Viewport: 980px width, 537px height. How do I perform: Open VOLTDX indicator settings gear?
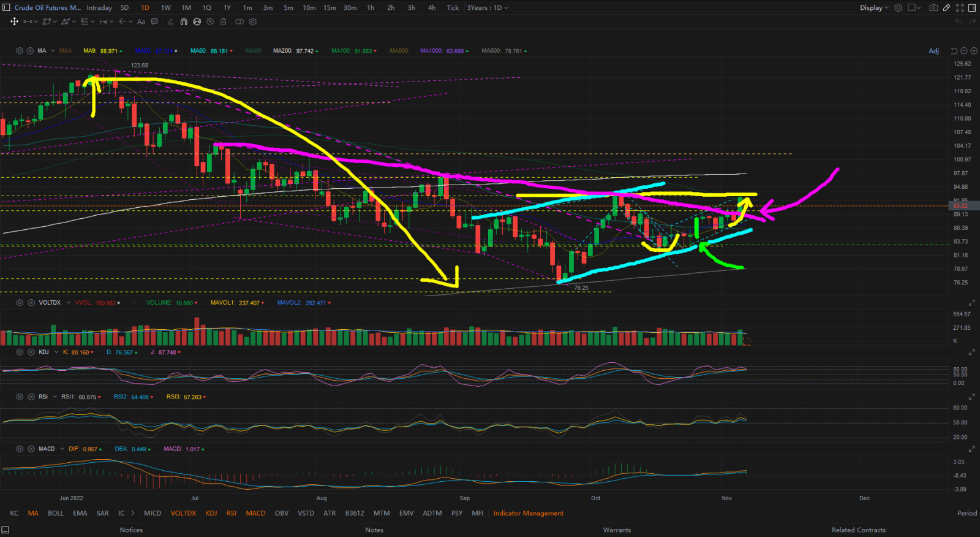coord(20,303)
